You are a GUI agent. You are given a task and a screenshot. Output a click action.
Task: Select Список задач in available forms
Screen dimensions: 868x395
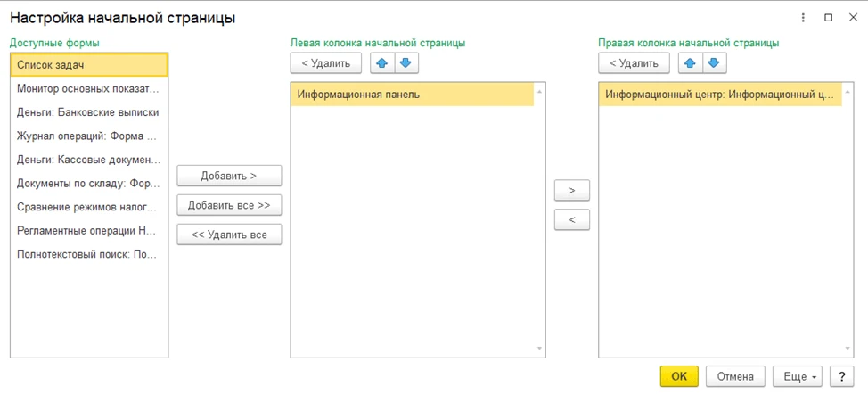[89, 65]
